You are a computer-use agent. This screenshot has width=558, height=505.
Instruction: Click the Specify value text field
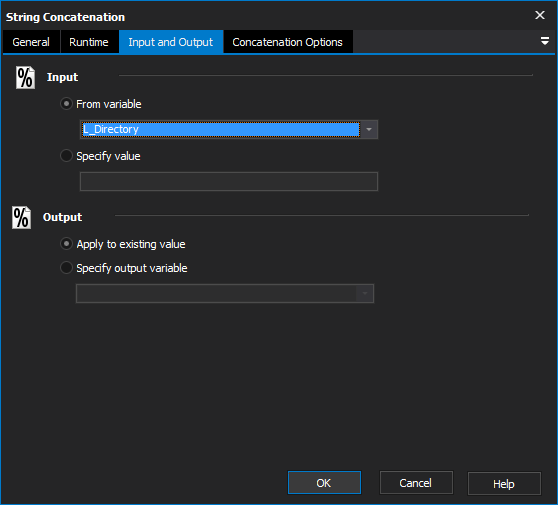tap(229, 182)
